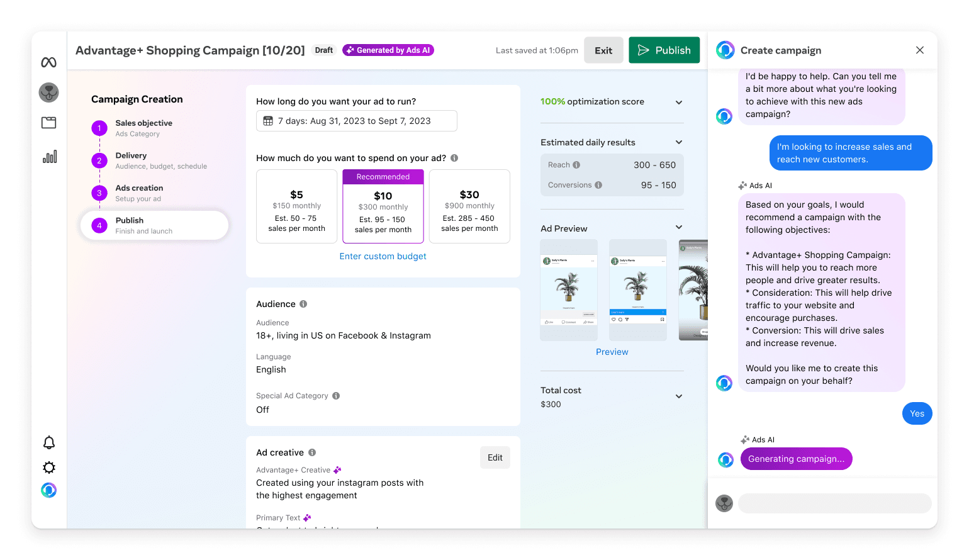Screen dimensions: 969x560
Task: Click Enter custom budget link
Action: point(383,256)
